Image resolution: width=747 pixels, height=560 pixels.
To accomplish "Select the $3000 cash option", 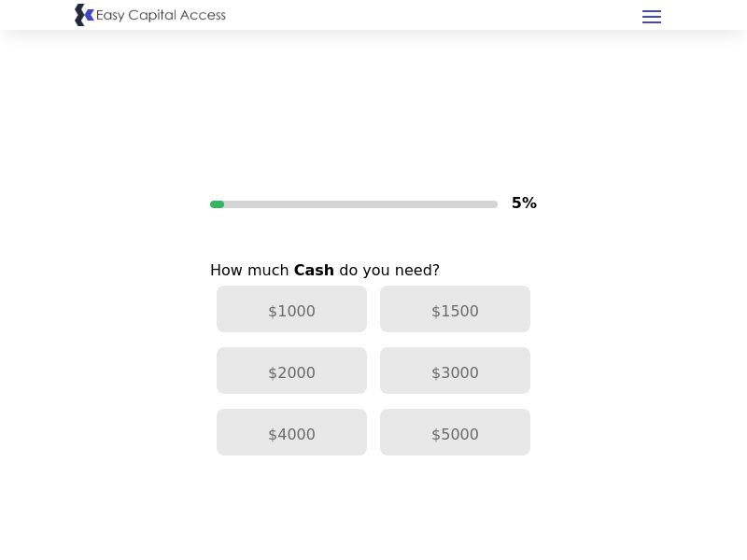I will pyautogui.click(x=455, y=371).
